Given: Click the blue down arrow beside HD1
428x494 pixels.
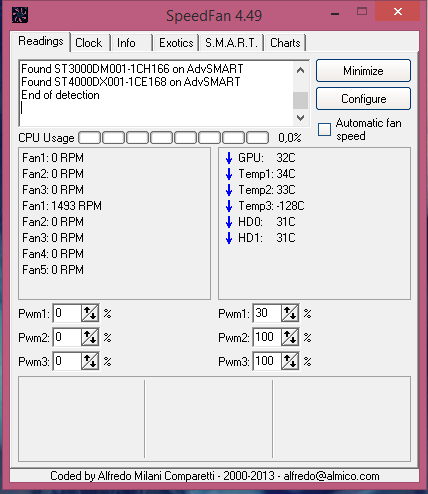Looking at the screenshot, I should pyautogui.click(x=229, y=238).
